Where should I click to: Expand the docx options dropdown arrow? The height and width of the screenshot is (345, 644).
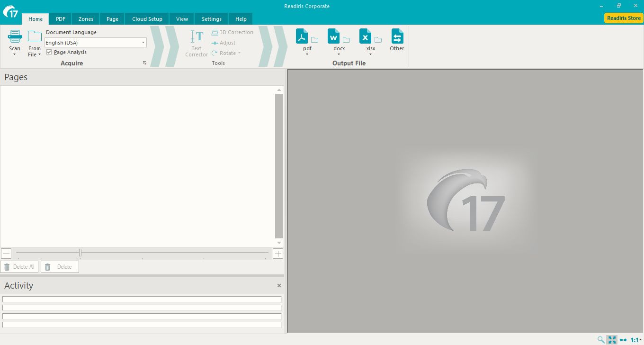(339, 54)
